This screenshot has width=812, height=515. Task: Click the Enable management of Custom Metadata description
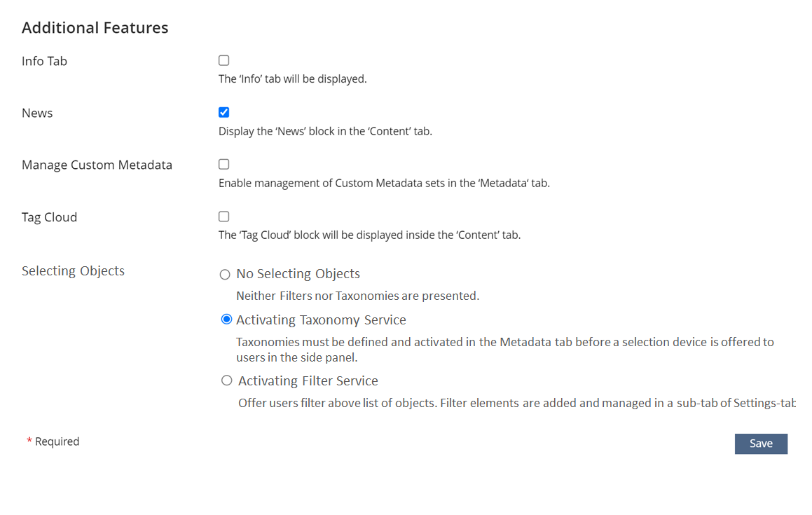pyautogui.click(x=384, y=184)
